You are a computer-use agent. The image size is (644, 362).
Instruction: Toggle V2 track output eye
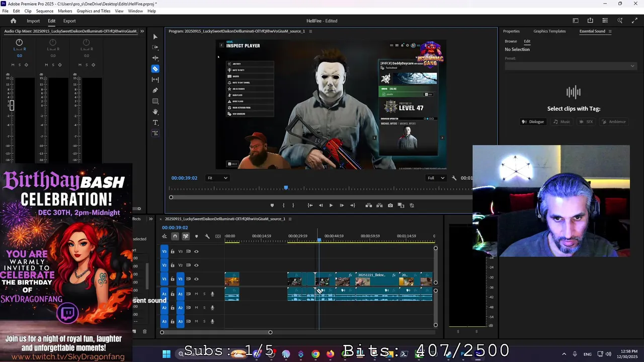coord(196,265)
